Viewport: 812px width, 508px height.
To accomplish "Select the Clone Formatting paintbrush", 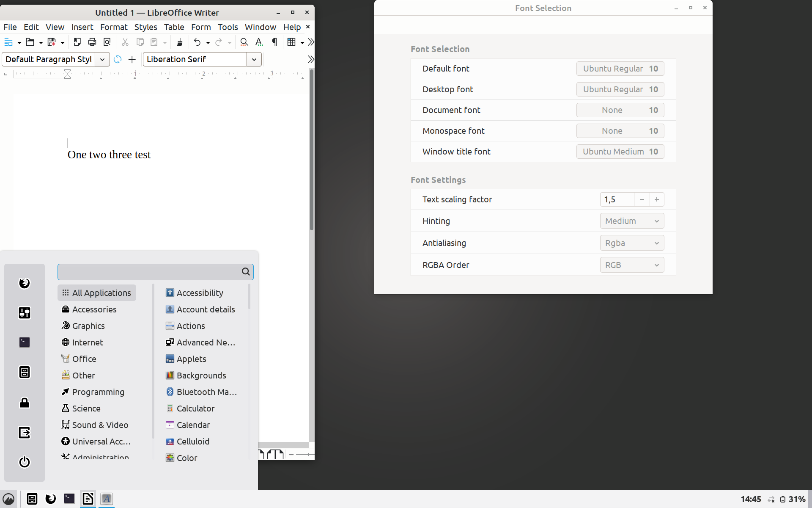I will [180, 42].
